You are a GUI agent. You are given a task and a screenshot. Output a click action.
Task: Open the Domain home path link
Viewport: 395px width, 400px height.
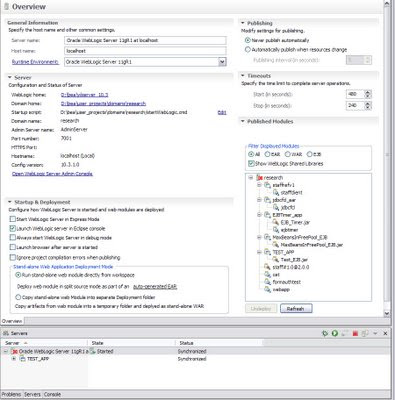(x=103, y=104)
